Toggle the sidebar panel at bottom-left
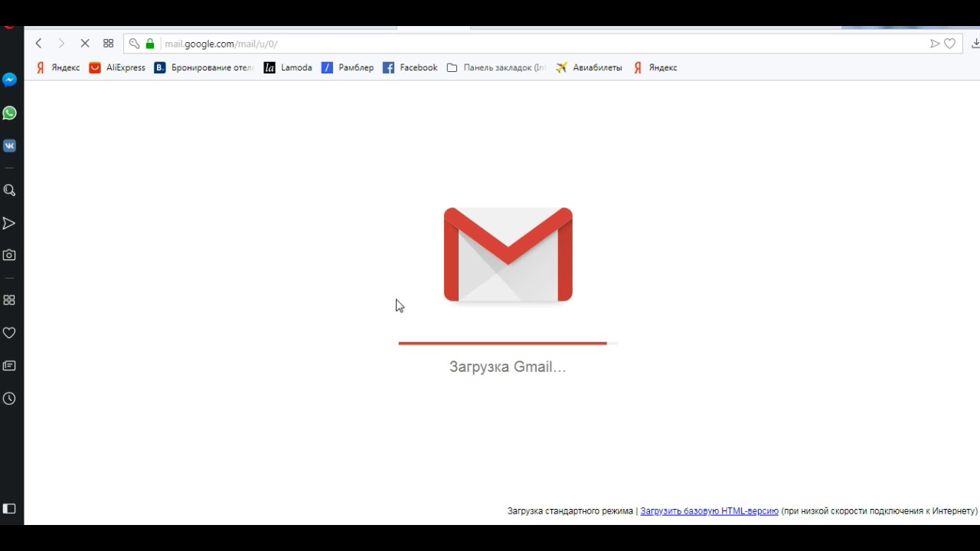The height and width of the screenshot is (551, 980). (x=9, y=509)
